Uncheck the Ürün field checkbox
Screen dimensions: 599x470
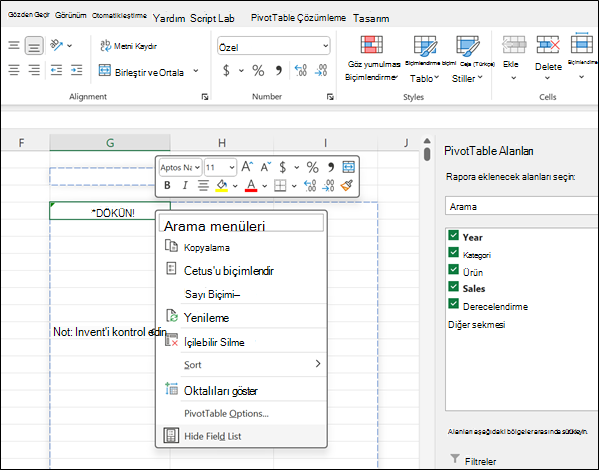point(453,269)
